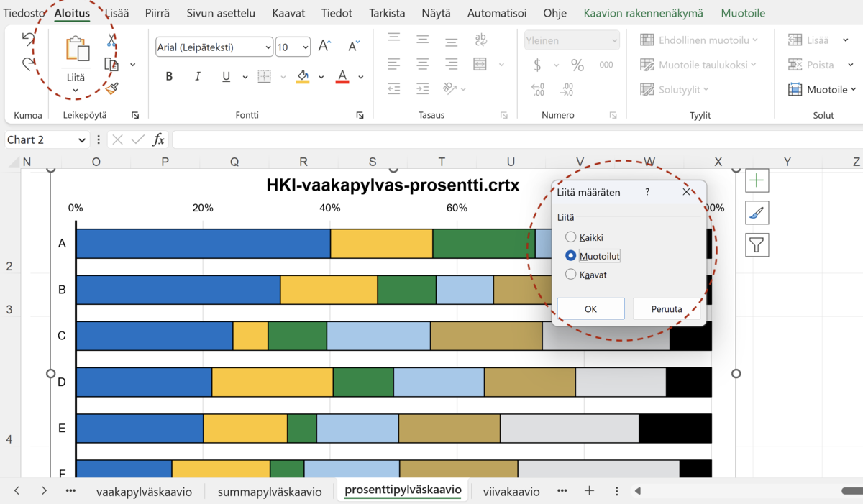Open the Sivun asettelu ribbon tab
The height and width of the screenshot is (504, 863).
221,14
